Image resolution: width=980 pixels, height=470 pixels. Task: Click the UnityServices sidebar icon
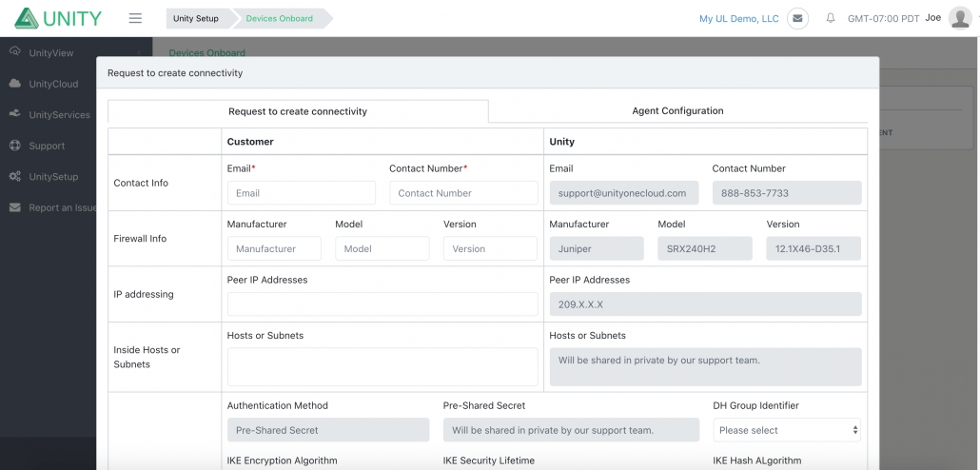click(x=15, y=114)
